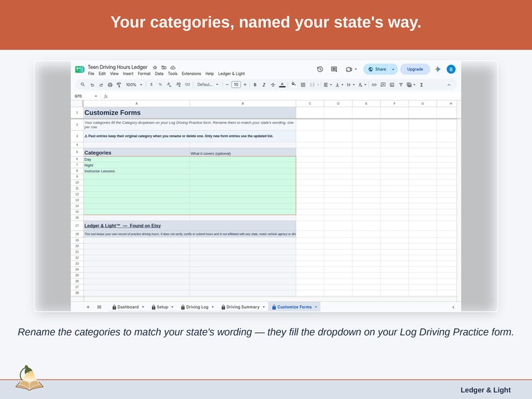
Task: Click the Functions sigma icon
Action: coord(421,85)
